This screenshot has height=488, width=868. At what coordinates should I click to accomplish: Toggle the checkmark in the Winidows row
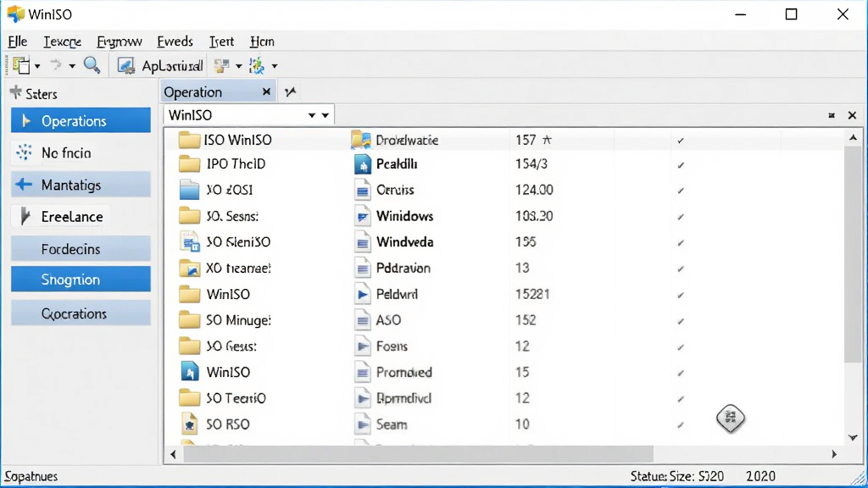point(681,217)
